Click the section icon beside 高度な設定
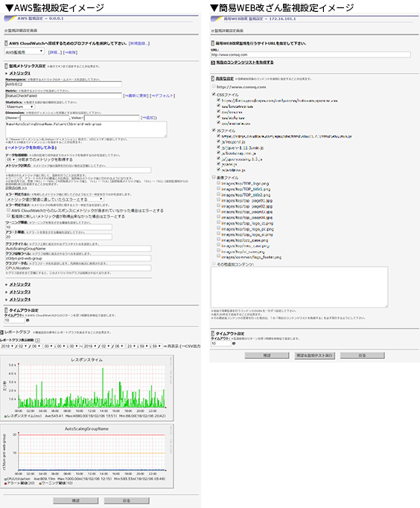The height and width of the screenshot is (508, 420). 213,79
